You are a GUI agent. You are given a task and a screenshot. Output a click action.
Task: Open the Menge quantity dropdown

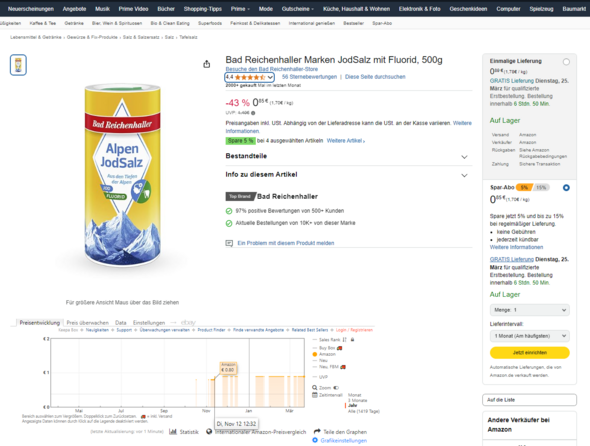coord(529,310)
